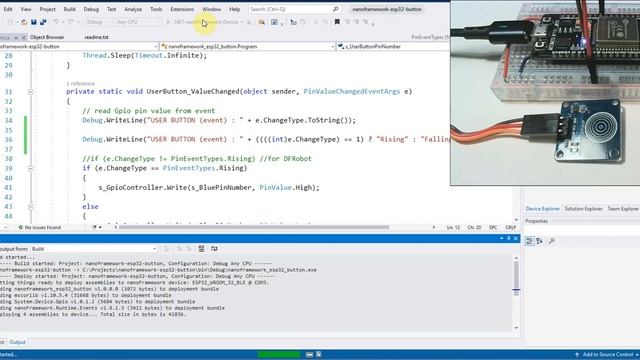Open Output panel window position dropdown arrow

click(x=501, y=238)
